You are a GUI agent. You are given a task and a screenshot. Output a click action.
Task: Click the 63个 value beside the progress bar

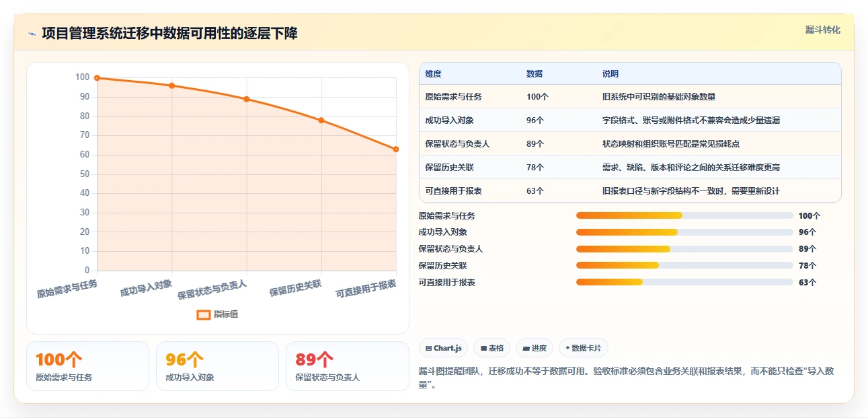pyautogui.click(x=807, y=283)
